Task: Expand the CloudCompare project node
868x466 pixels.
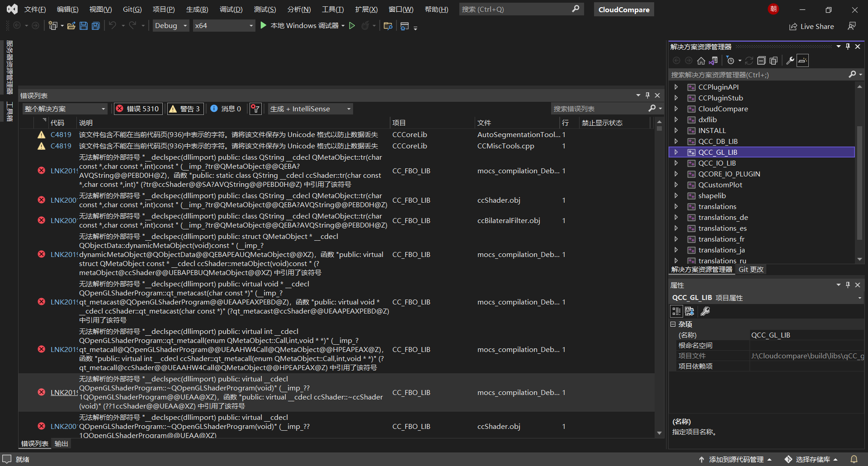Action: coord(676,109)
